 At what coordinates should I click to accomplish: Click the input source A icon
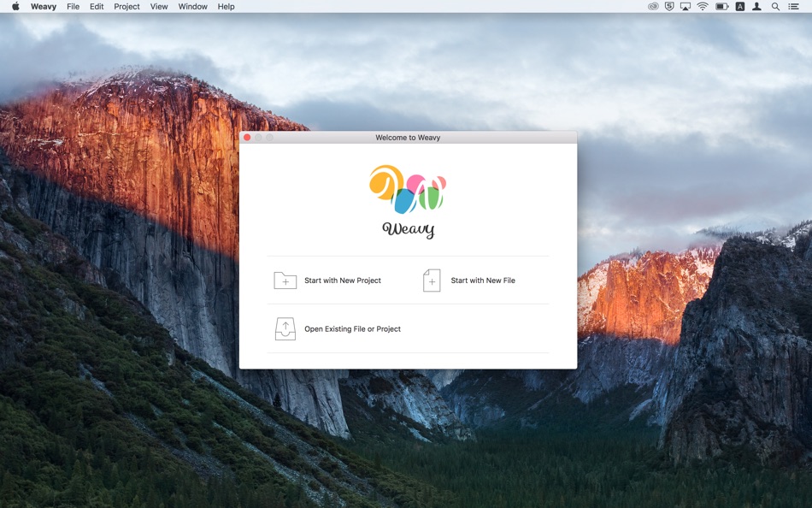click(x=740, y=6)
